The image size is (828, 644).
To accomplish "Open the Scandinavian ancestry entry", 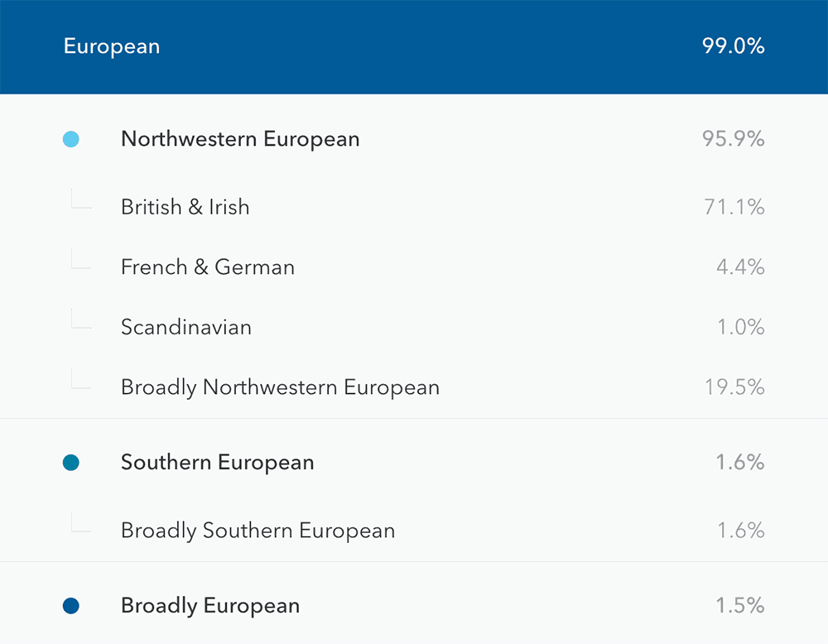I will pos(185,327).
